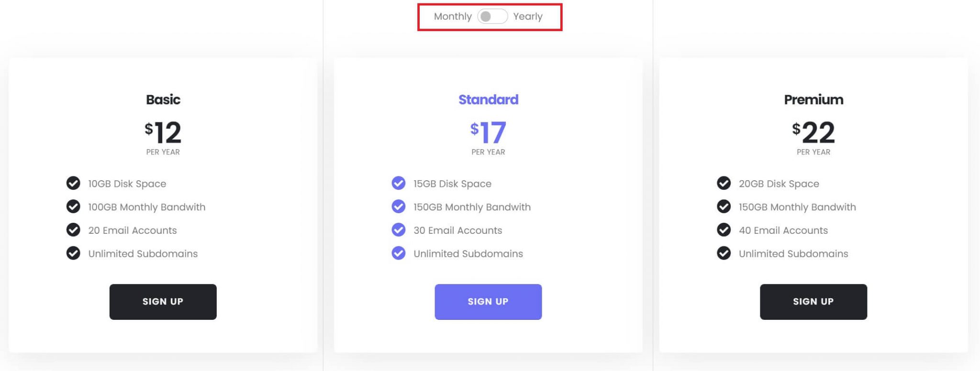This screenshot has width=980, height=371.
Task: Click the checkmark beside "100GB Monthly Bandwith" in Basic
Action: tap(73, 207)
